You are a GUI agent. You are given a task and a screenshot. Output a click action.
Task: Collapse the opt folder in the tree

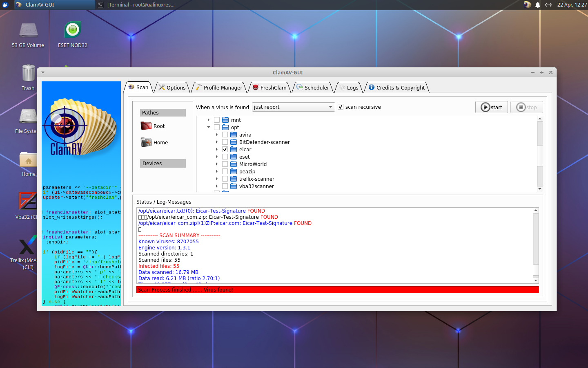209,127
